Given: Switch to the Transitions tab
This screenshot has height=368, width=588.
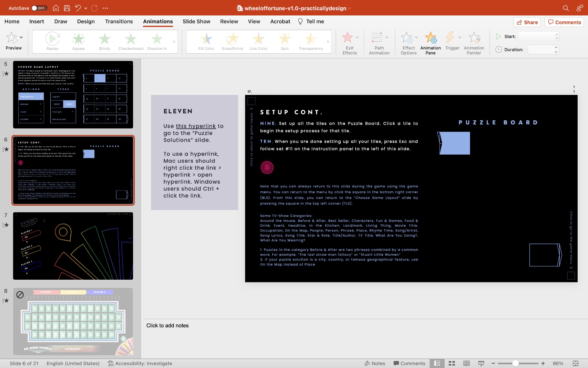Looking at the screenshot, I should (119, 21).
